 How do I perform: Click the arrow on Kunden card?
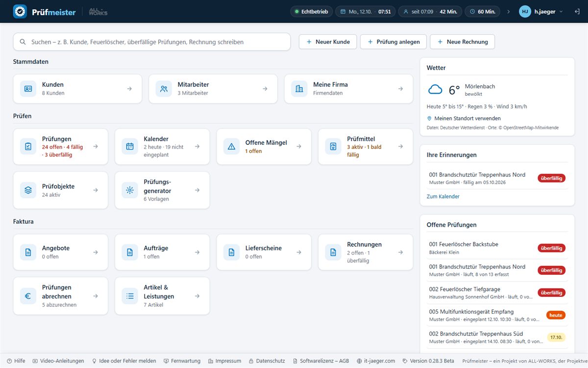point(129,89)
